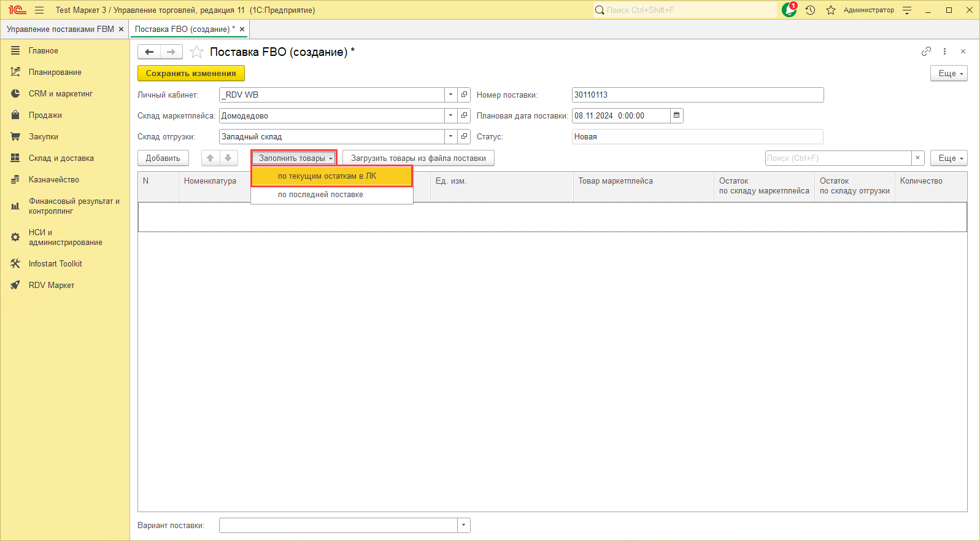Open the 1C main menu hamburger icon
This screenshot has width=980, height=541.
[x=39, y=10]
